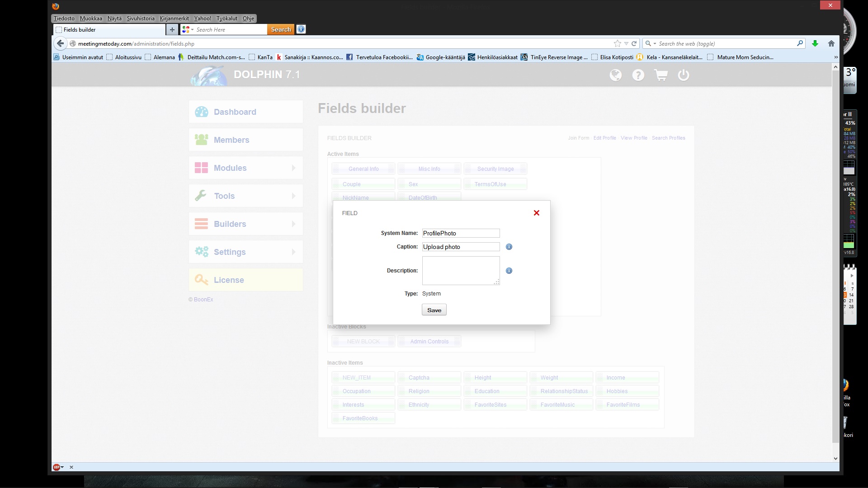Viewport: 868px width, 488px height.
Task: Open the Kirjanmerkit menu
Action: pos(174,19)
